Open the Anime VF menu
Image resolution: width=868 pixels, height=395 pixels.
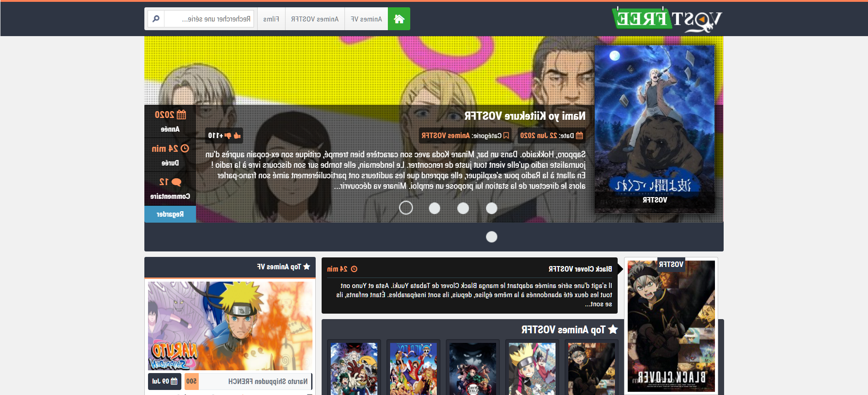[366, 19]
